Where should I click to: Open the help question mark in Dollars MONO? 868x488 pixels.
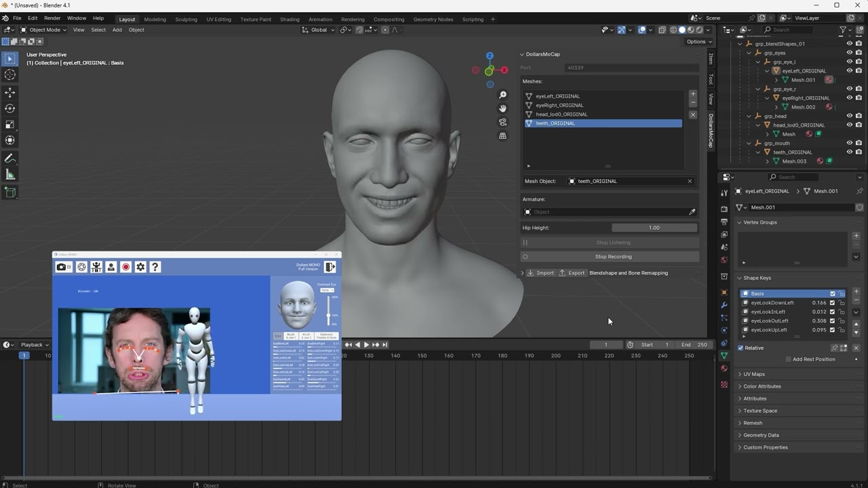[x=155, y=267]
